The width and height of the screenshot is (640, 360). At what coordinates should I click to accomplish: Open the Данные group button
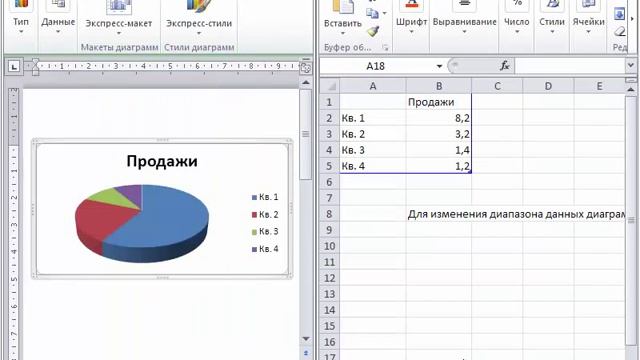coord(58,18)
